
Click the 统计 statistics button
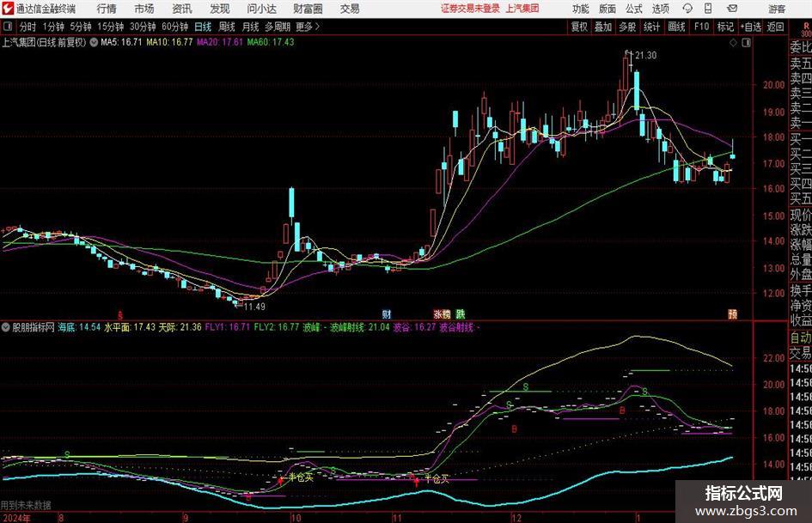point(651,27)
